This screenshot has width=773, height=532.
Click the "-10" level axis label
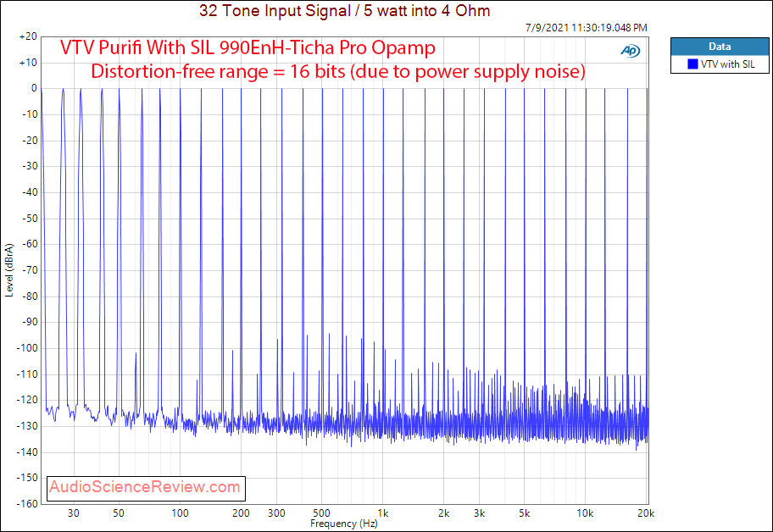coord(30,114)
